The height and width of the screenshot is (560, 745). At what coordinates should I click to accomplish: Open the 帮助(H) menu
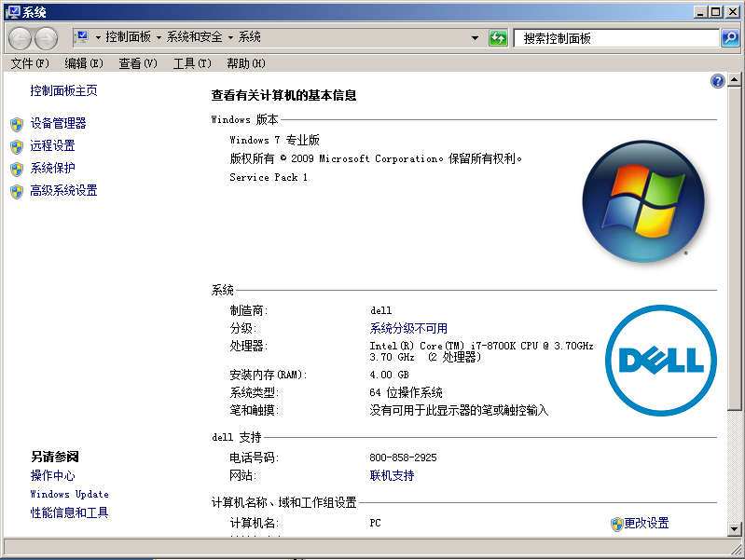246,63
